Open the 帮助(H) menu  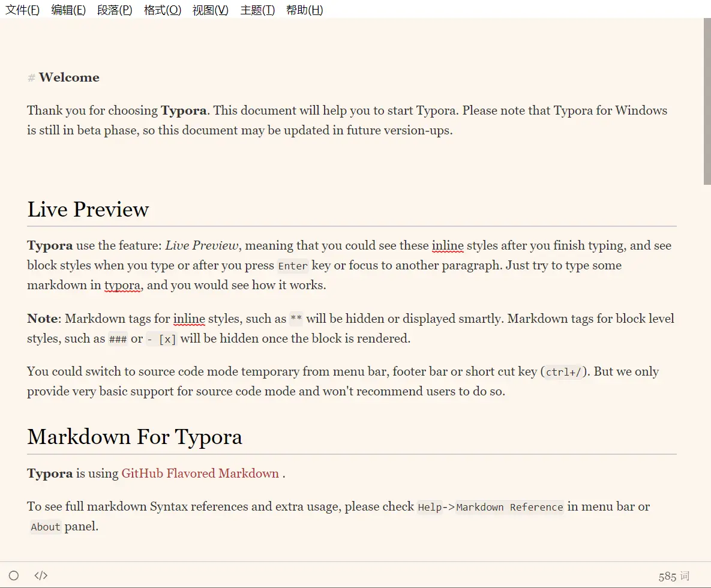pyautogui.click(x=305, y=10)
